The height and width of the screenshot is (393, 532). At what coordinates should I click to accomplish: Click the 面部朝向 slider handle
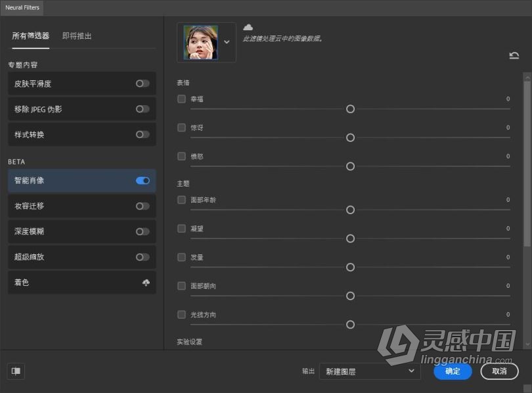(x=350, y=296)
